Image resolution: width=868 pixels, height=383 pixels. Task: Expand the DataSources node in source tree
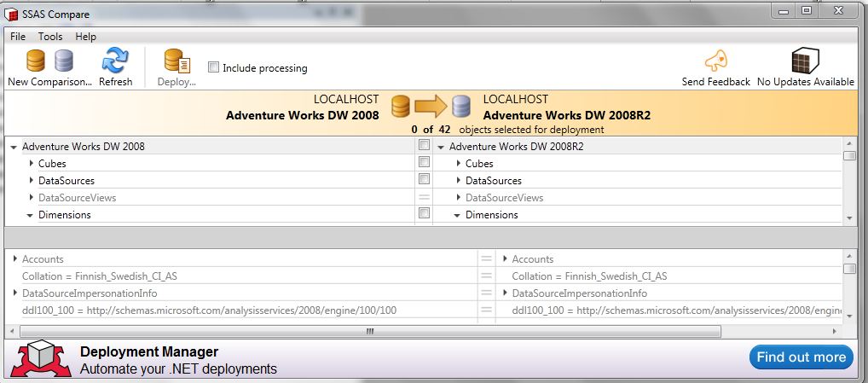click(31, 181)
